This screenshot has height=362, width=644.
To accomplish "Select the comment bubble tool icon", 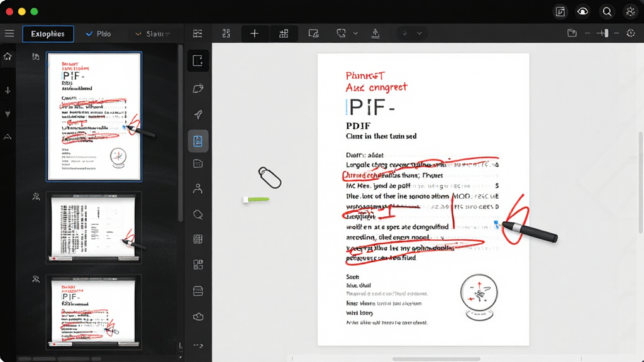I will tap(198, 215).
